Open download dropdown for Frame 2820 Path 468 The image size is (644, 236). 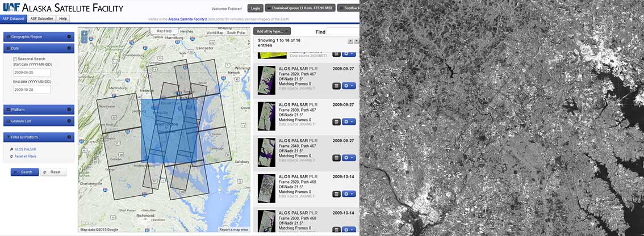349,193
